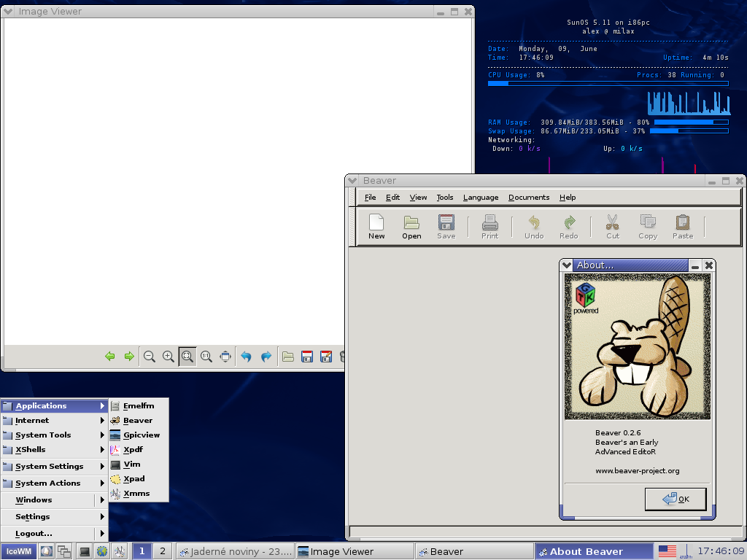Rotate image counterclockwise in Image Viewer
The image size is (747, 560).
tap(247, 356)
